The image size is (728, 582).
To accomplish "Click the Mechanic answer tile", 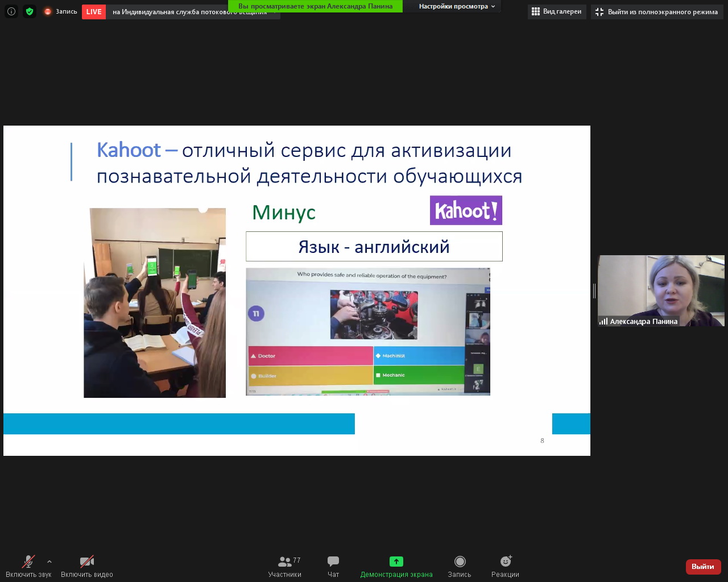I will tap(419, 375).
